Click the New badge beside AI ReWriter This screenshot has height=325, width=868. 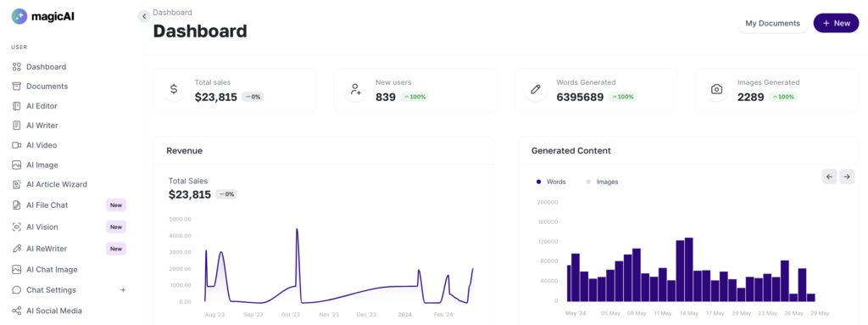point(115,249)
